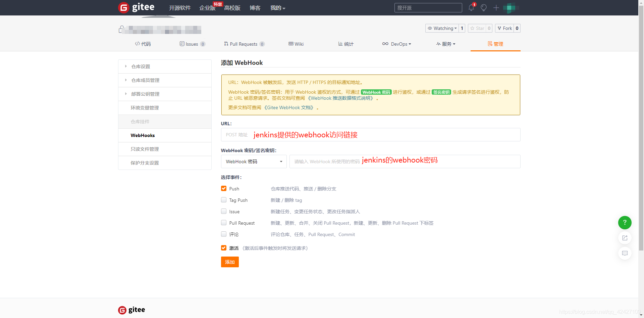The width and height of the screenshot is (644, 318).
Task: Click the Star count 0
Action: click(489, 28)
